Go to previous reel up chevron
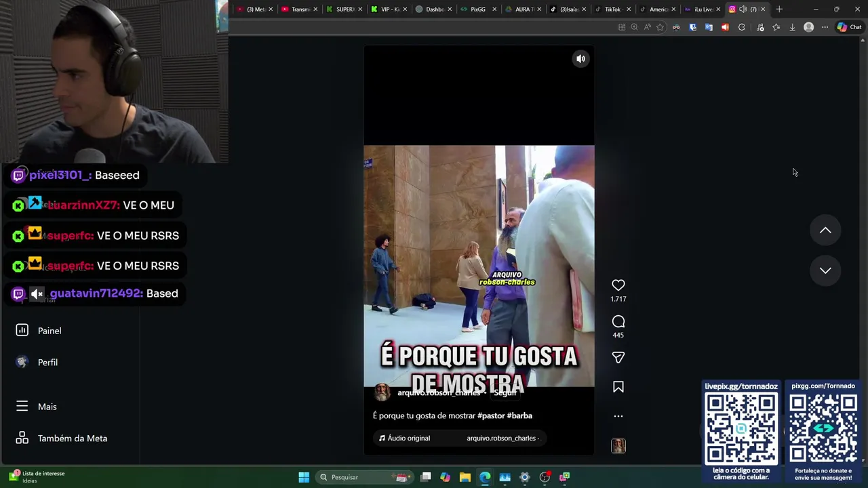The width and height of the screenshot is (868, 488). click(x=825, y=230)
